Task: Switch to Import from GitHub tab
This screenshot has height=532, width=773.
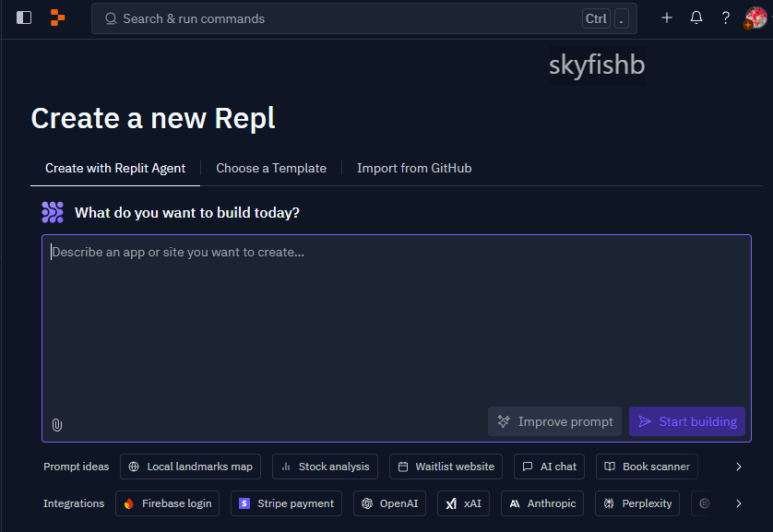Action: (x=414, y=169)
